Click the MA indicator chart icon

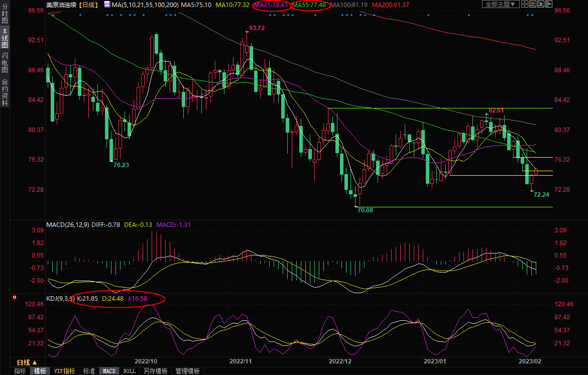(107, 5)
